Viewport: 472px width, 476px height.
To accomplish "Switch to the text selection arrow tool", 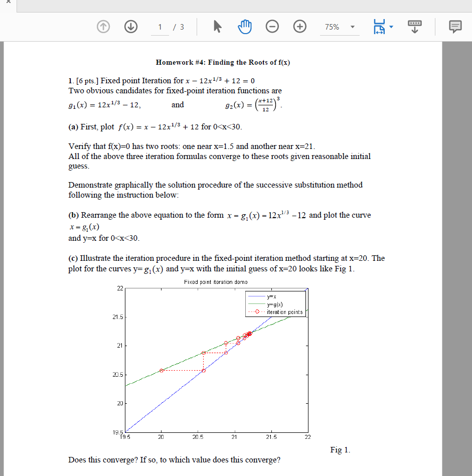I will [x=217, y=26].
